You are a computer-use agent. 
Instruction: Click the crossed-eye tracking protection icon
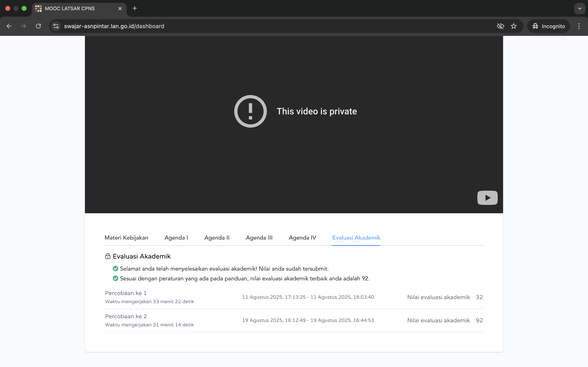[500, 26]
